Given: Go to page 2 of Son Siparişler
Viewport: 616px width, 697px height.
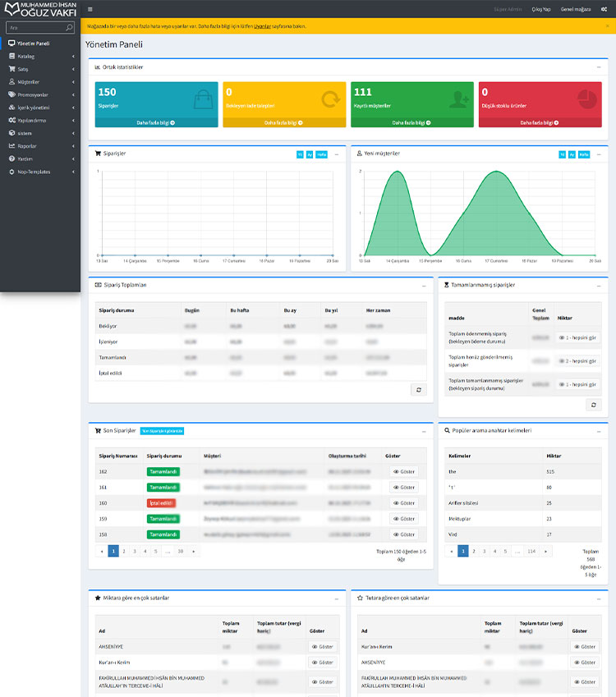Looking at the screenshot, I should point(124,551).
